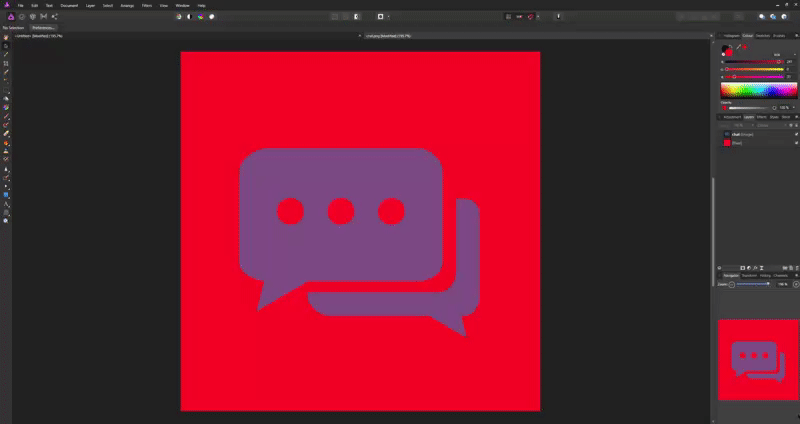Switch to the Photo persona
The height and width of the screenshot is (424, 800).
click(11, 17)
